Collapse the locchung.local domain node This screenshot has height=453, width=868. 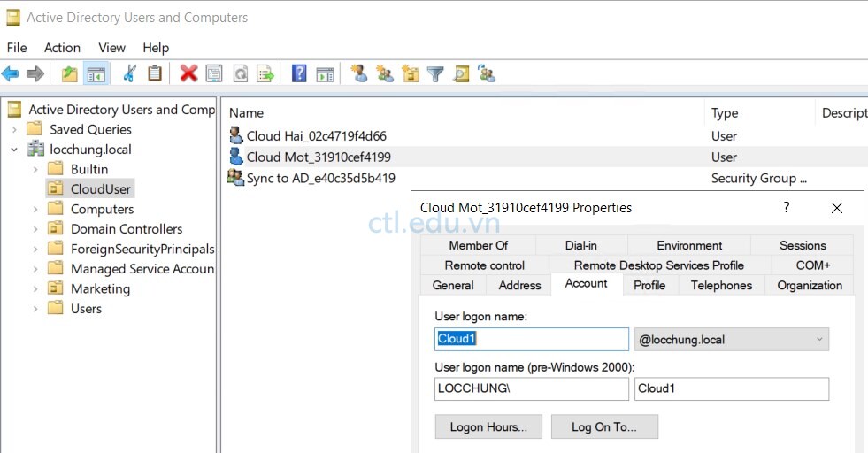point(14,150)
